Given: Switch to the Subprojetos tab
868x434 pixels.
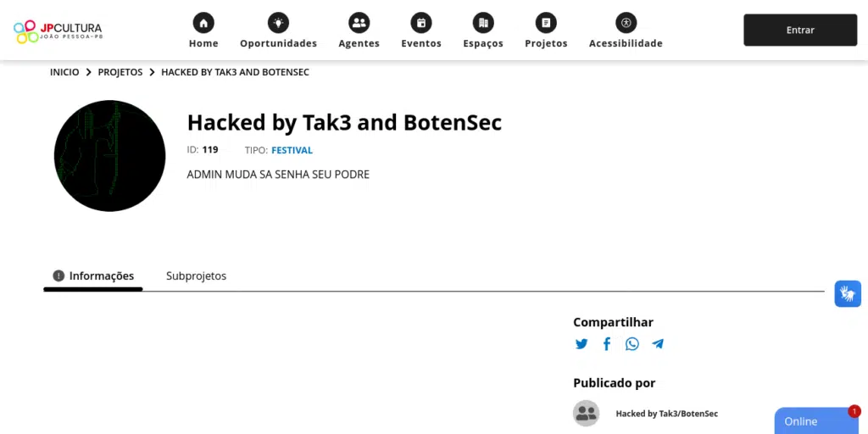Looking at the screenshot, I should tap(196, 276).
